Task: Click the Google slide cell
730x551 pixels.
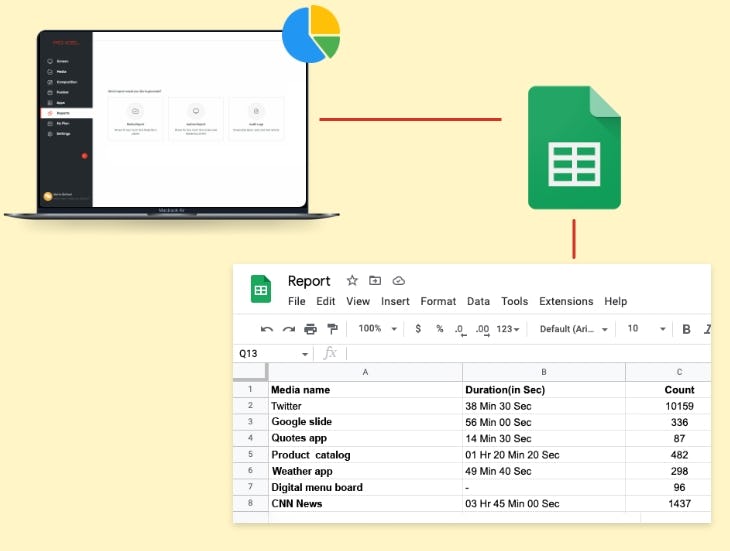Action: [365, 422]
